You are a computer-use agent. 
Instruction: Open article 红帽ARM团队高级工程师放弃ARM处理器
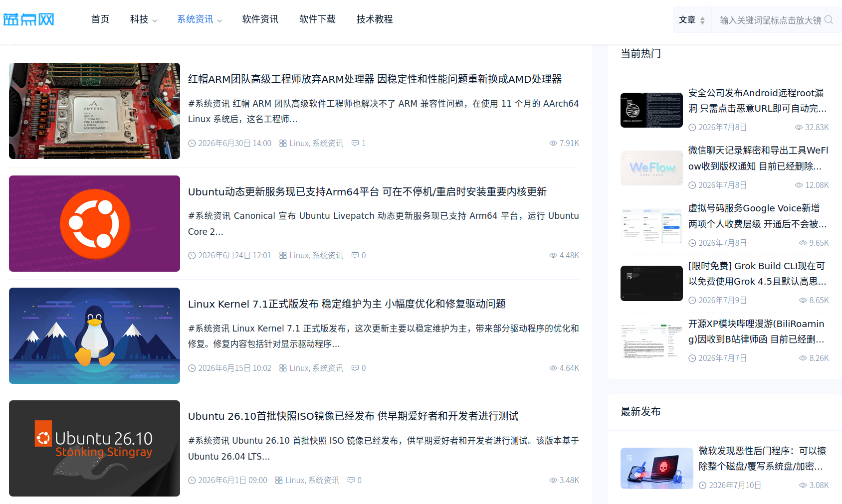[375, 79]
